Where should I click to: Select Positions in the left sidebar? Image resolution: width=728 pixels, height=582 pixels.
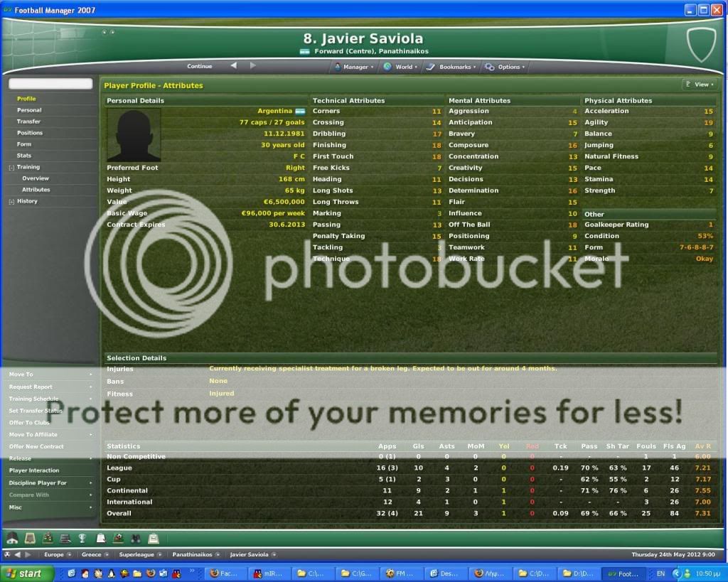tap(30, 133)
